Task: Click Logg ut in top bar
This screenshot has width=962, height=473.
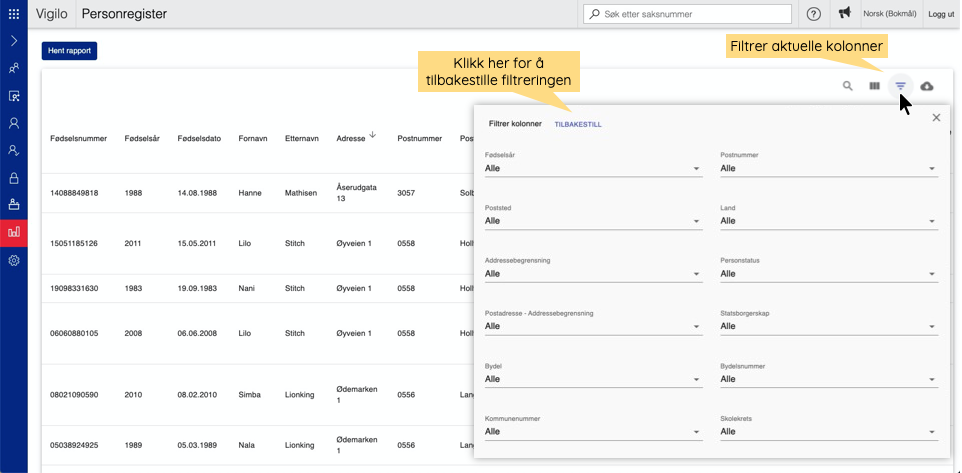Action: tap(941, 14)
